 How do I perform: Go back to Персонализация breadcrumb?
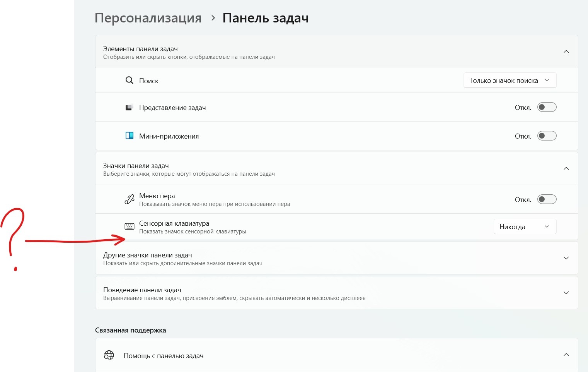coord(148,18)
